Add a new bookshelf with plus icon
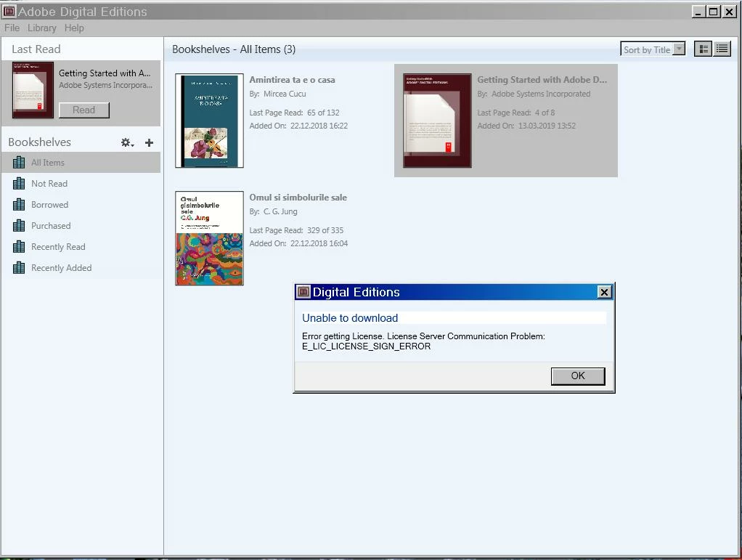 point(149,142)
